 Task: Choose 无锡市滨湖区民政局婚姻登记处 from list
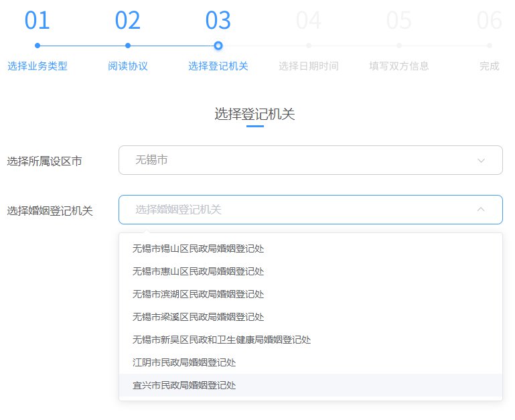click(198, 294)
